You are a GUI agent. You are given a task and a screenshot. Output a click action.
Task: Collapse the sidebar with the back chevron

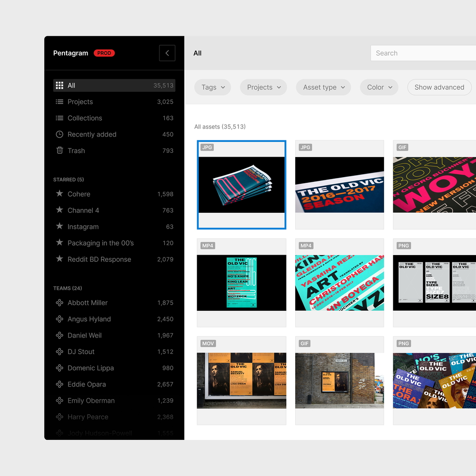(167, 53)
